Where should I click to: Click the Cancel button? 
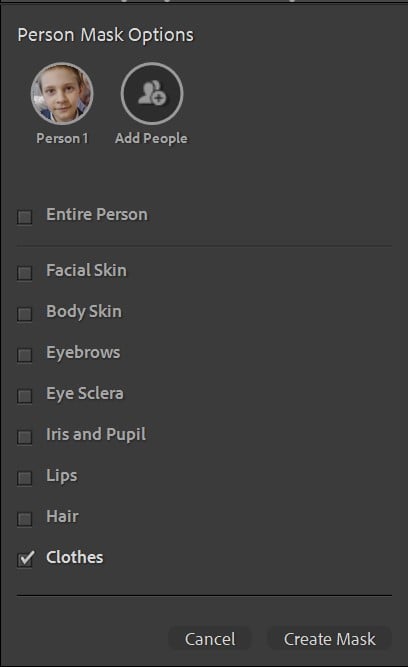[210, 639]
